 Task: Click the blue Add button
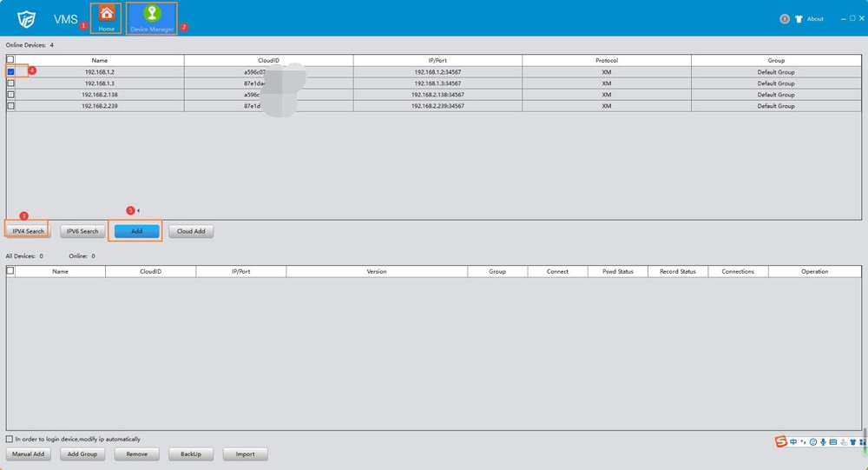click(x=137, y=231)
